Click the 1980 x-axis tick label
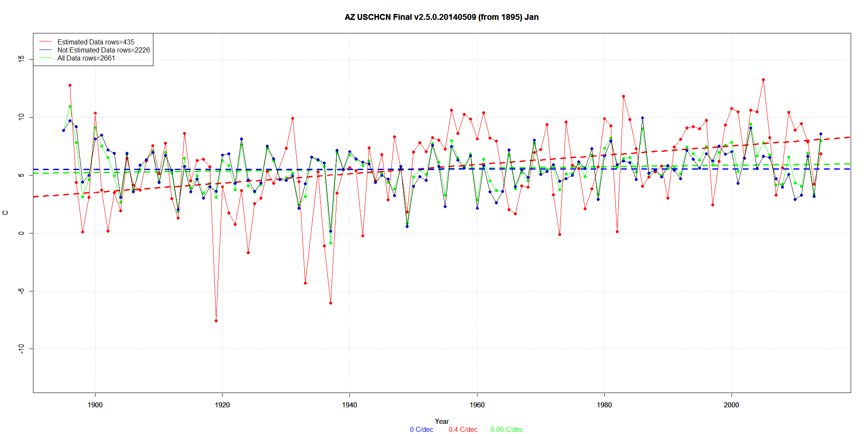Image resolution: width=868 pixels, height=434 pixels. [x=604, y=405]
